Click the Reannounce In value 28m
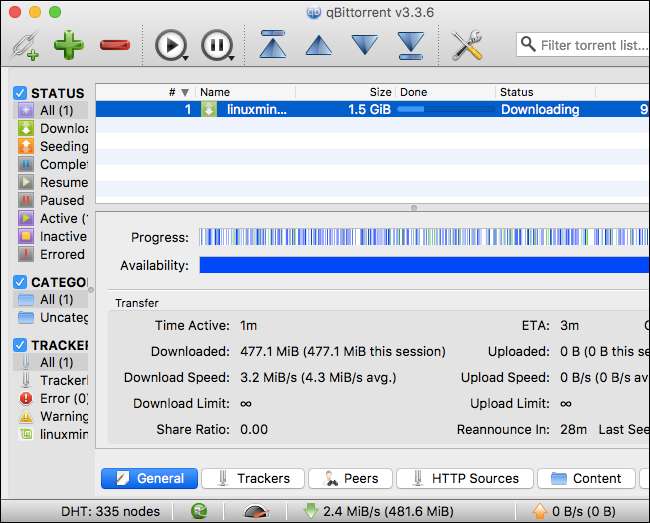The height and width of the screenshot is (523, 650). (573, 429)
